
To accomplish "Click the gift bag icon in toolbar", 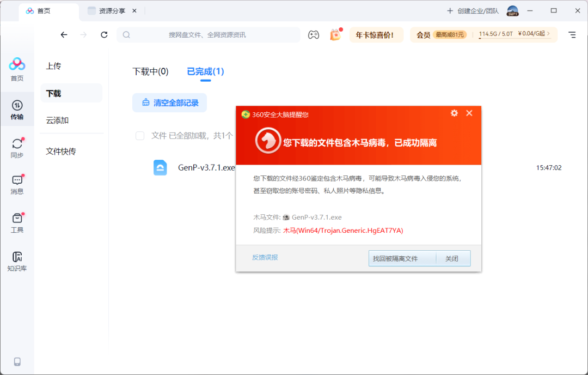I will click(335, 35).
